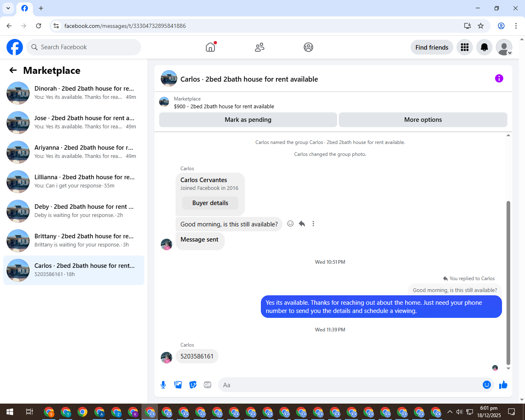Open the Facebook menu grid icon
This screenshot has width=525, height=420.
(x=465, y=47)
